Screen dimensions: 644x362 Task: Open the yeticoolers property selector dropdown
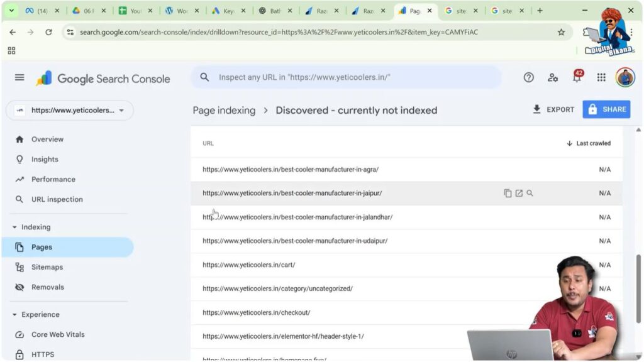[x=69, y=111]
